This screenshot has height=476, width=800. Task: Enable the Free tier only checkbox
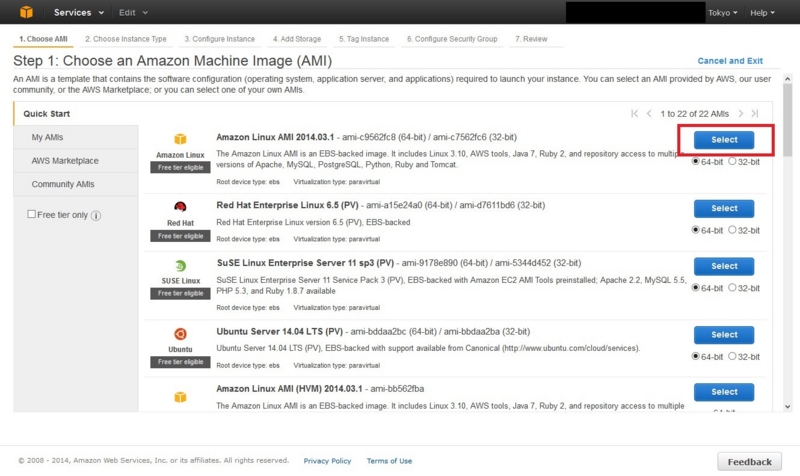click(32, 214)
